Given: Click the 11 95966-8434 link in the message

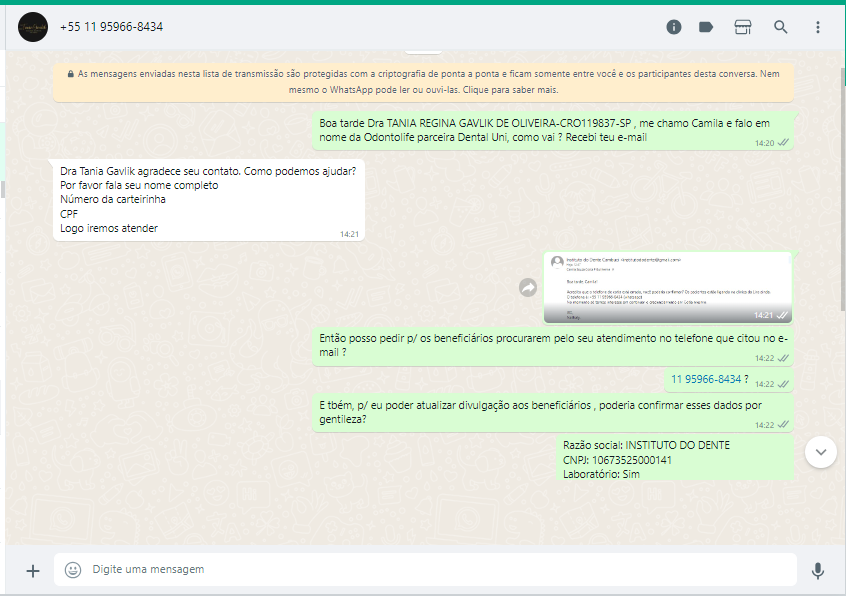Looking at the screenshot, I should (706, 379).
